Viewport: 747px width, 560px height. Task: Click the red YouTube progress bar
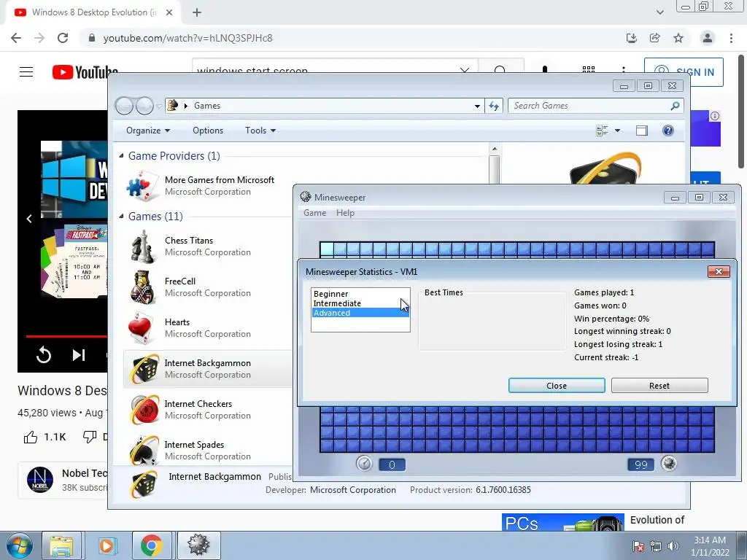[x=66, y=336]
